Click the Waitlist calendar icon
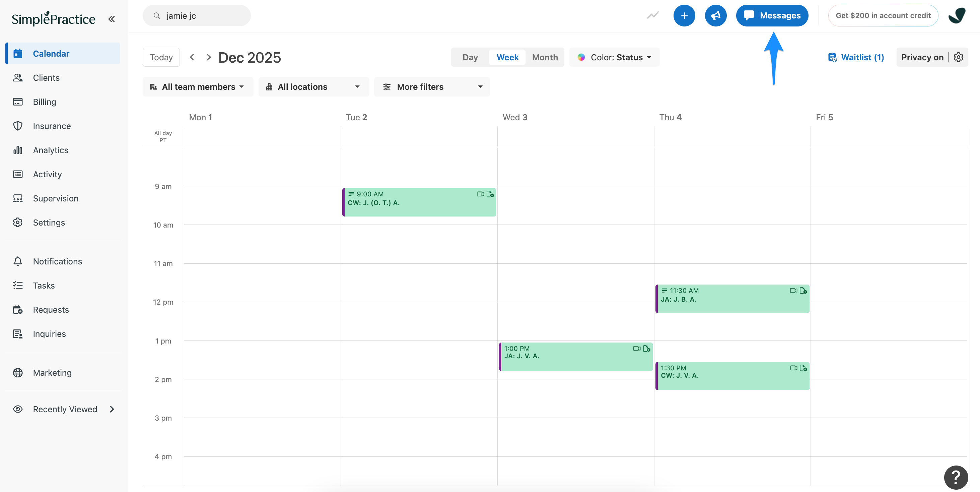Viewport: 980px width, 492px height. pyautogui.click(x=832, y=57)
